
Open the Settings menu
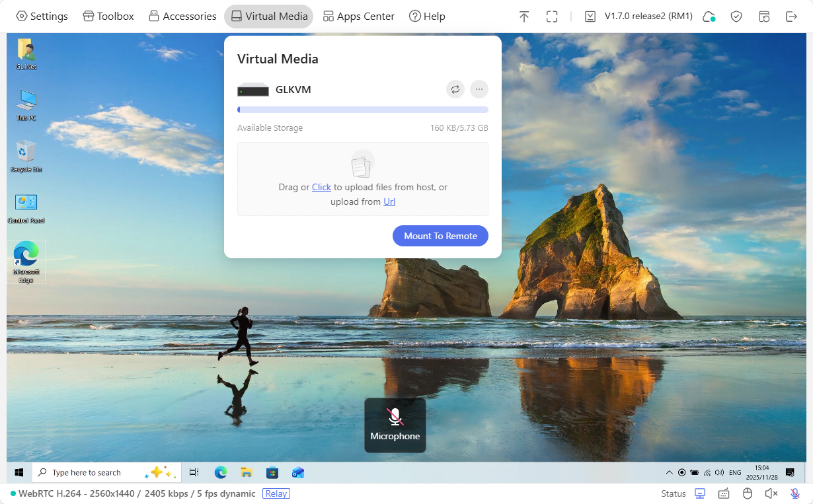[42, 16]
